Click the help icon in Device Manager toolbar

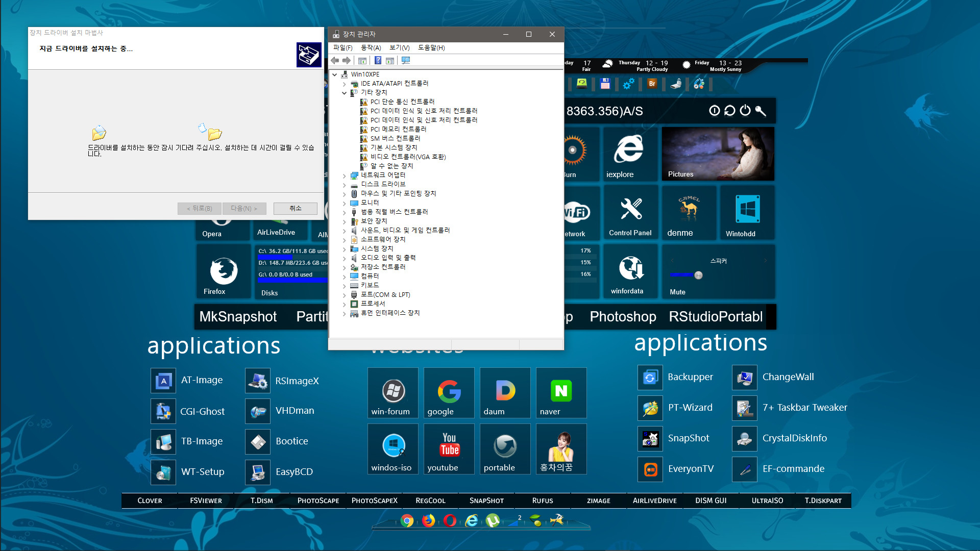click(378, 61)
